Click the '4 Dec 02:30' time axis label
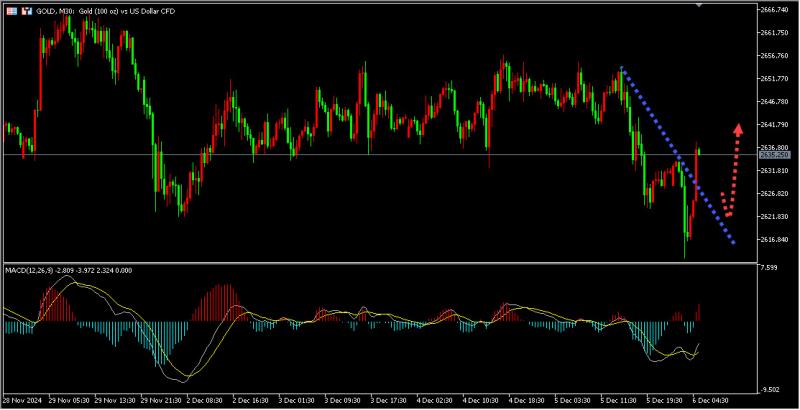 click(435, 401)
